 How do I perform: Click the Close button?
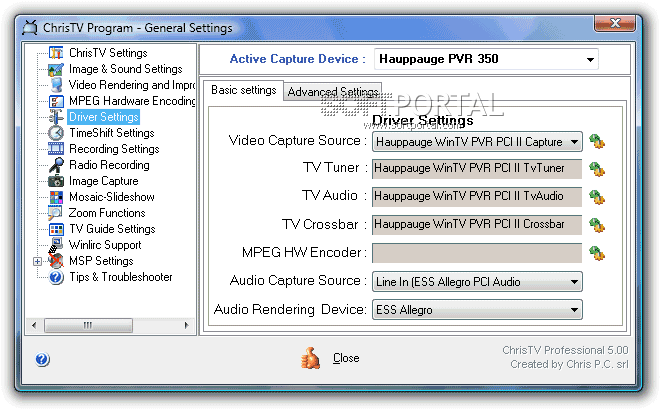tap(346, 358)
